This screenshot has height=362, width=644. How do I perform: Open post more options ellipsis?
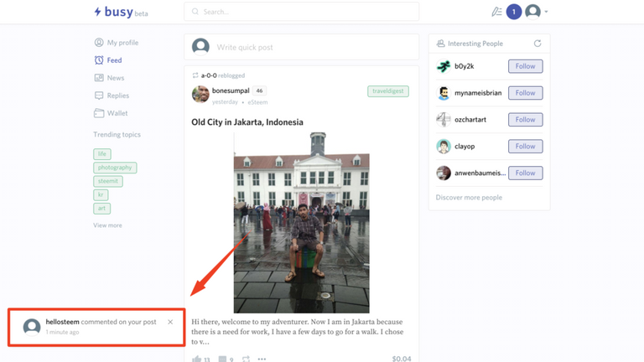pyautogui.click(x=262, y=359)
